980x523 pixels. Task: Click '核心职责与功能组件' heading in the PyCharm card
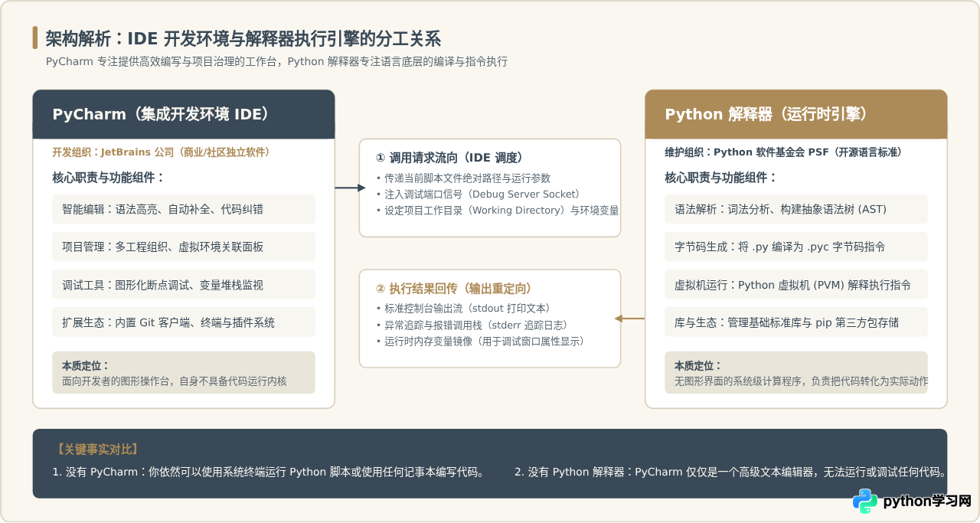[109, 178]
